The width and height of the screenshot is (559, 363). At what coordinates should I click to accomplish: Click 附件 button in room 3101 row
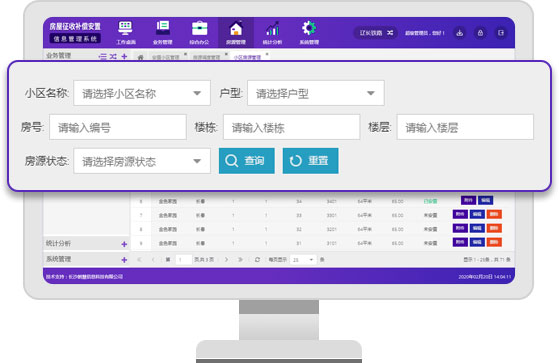pyautogui.click(x=460, y=242)
